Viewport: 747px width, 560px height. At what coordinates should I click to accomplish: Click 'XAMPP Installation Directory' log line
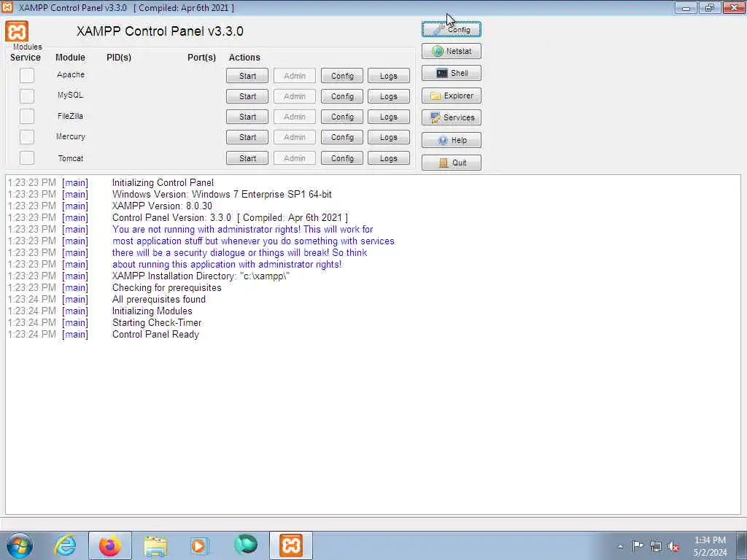201,276
